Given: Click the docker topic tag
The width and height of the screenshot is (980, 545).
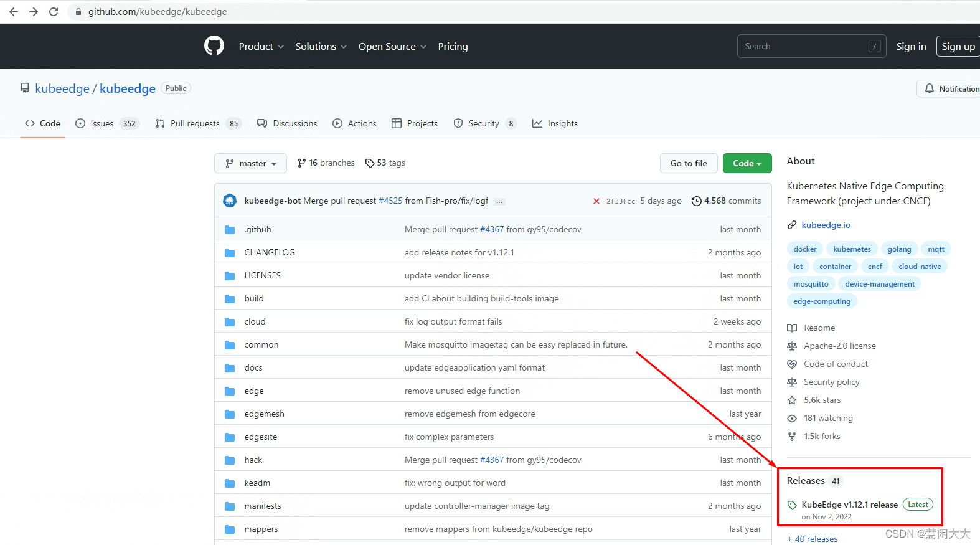Looking at the screenshot, I should click(804, 249).
